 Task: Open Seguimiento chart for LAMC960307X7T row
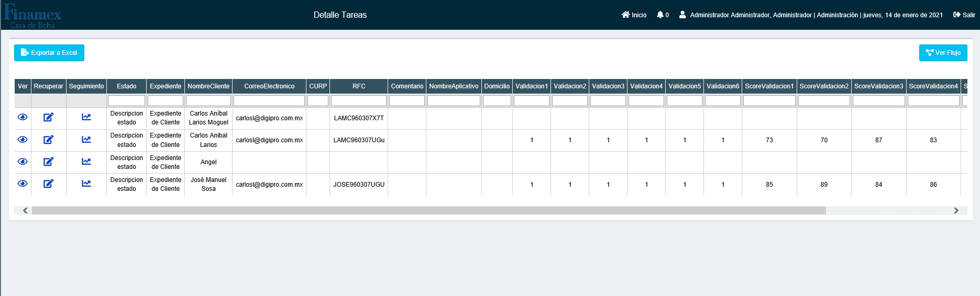(x=86, y=117)
